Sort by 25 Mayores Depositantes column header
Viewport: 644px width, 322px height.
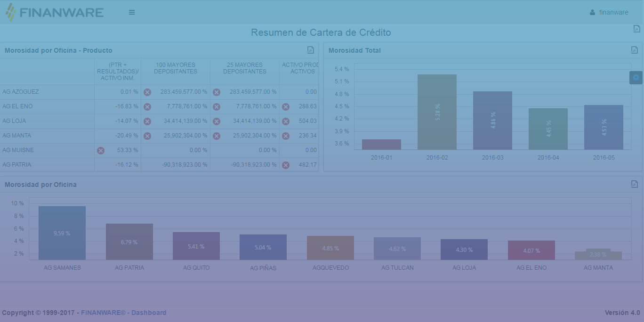click(245, 68)
